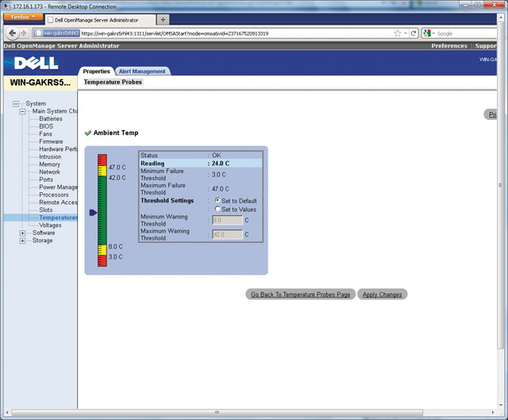Viewport: 508px width, 420px height.
Task: Click the 24.0 C reading value
Action: [221, 164]
